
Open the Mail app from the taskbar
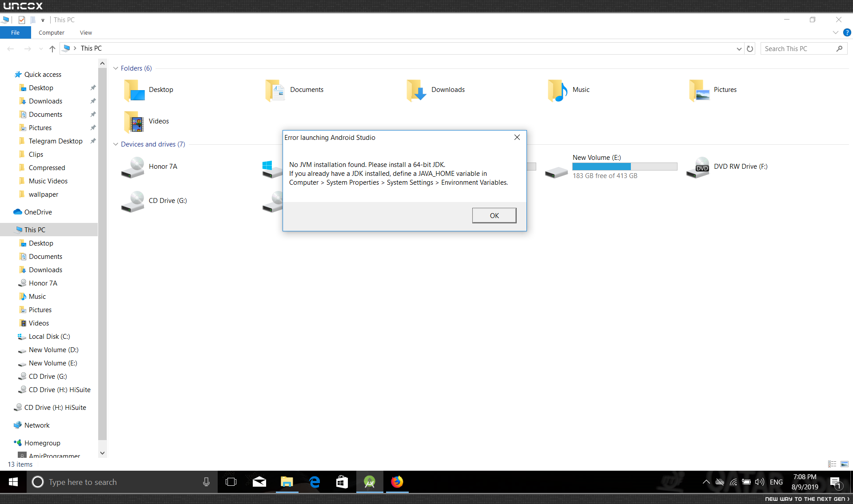[x=259, y=482]
